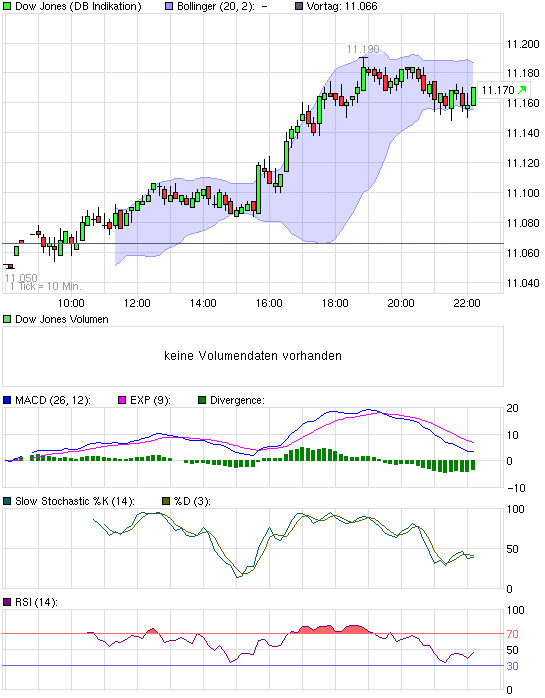Click the '1 Tick = 10 Min.' note
545x698 pixels.
[x=46, y=286]
